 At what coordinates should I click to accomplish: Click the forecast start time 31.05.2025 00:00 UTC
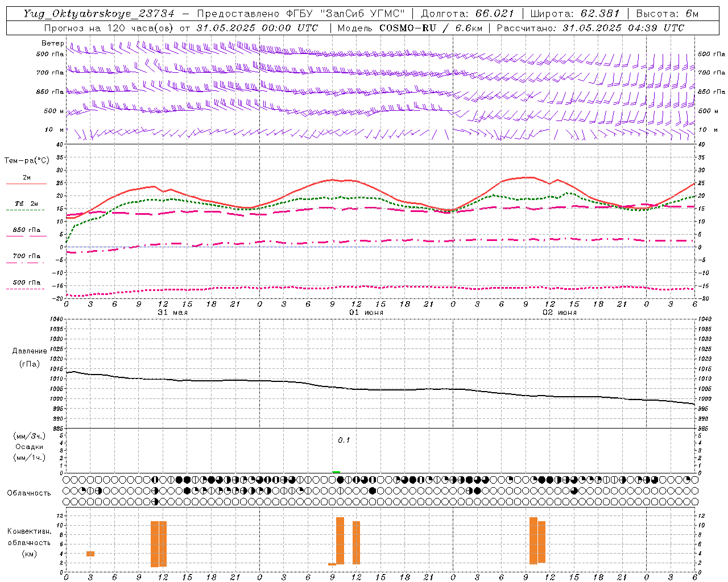(x=257, y=28)
